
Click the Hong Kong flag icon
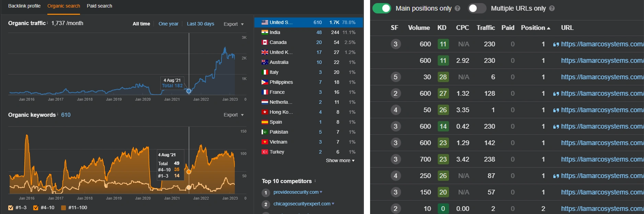265,112
